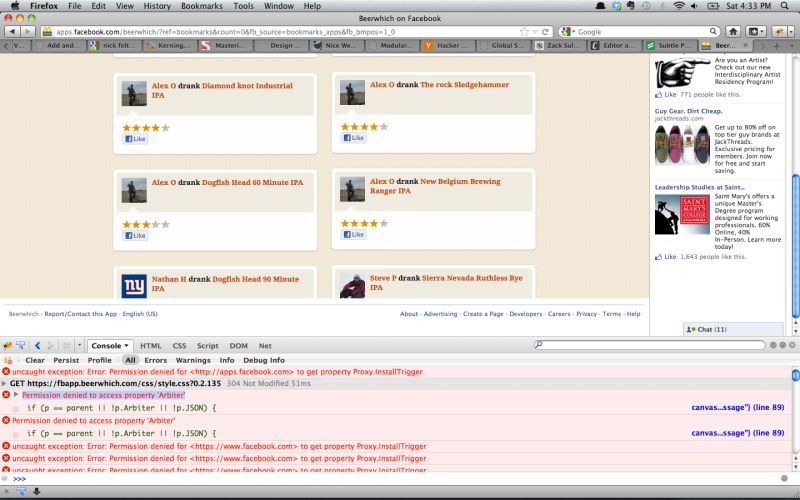
Task: Clear the Firebug console
Action: coord(35,360)
